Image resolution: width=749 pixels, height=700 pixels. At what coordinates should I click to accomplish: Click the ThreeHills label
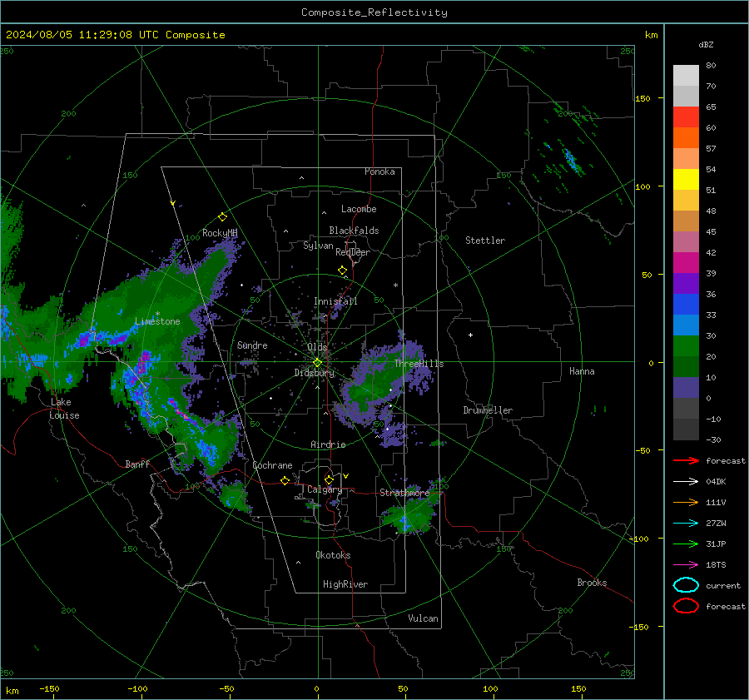419,364
